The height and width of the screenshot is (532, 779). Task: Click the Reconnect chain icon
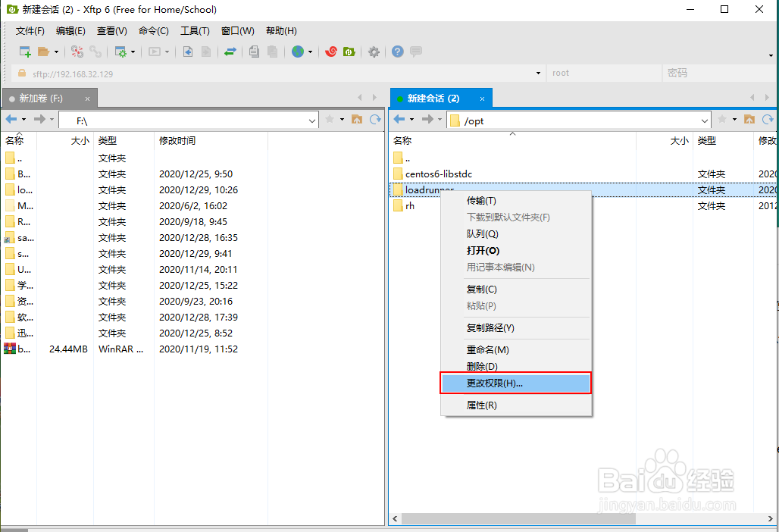click(95, 52)
